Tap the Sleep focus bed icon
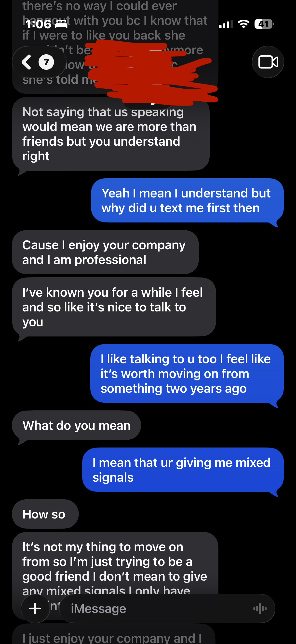 (61, 24)
